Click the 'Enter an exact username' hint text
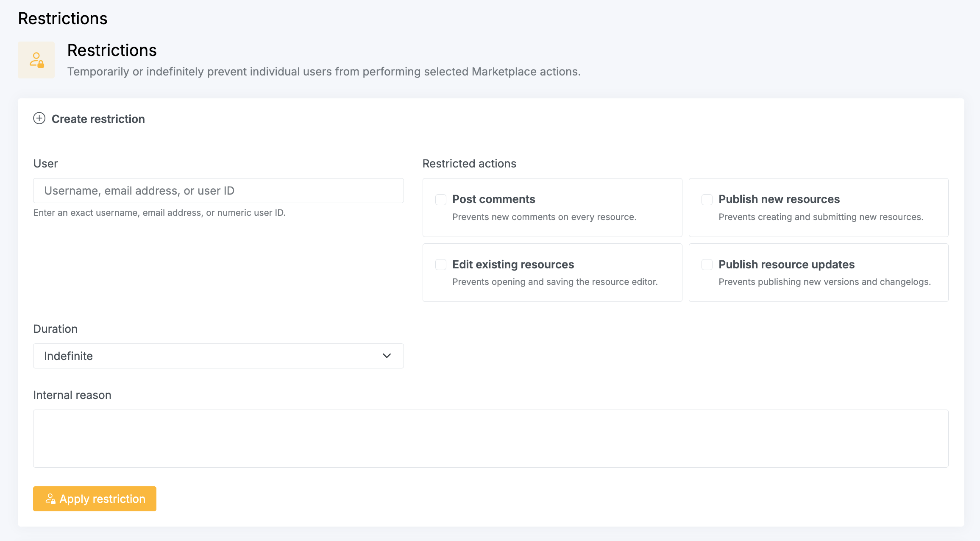This screenshot has width=980, height=541. 159,213
